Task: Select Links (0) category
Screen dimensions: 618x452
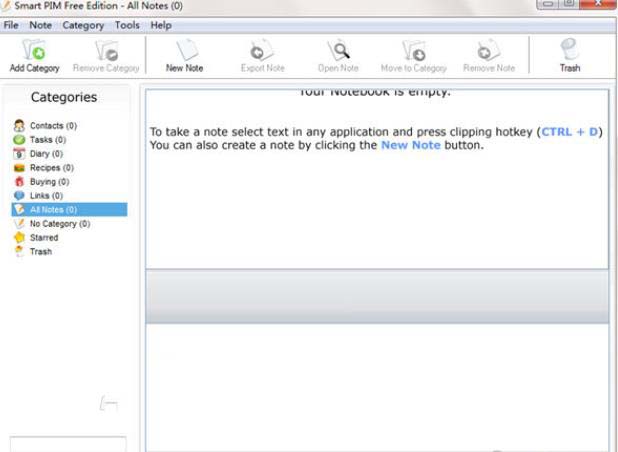Action: tap(46, 195)
